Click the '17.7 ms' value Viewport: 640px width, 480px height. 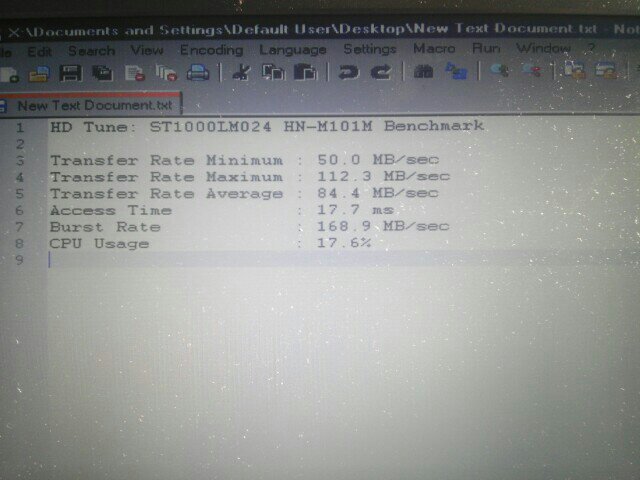coord(356,209)
